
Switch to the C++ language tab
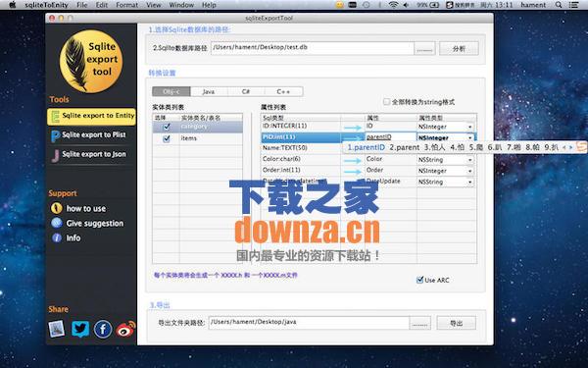(x=283, y=91)
